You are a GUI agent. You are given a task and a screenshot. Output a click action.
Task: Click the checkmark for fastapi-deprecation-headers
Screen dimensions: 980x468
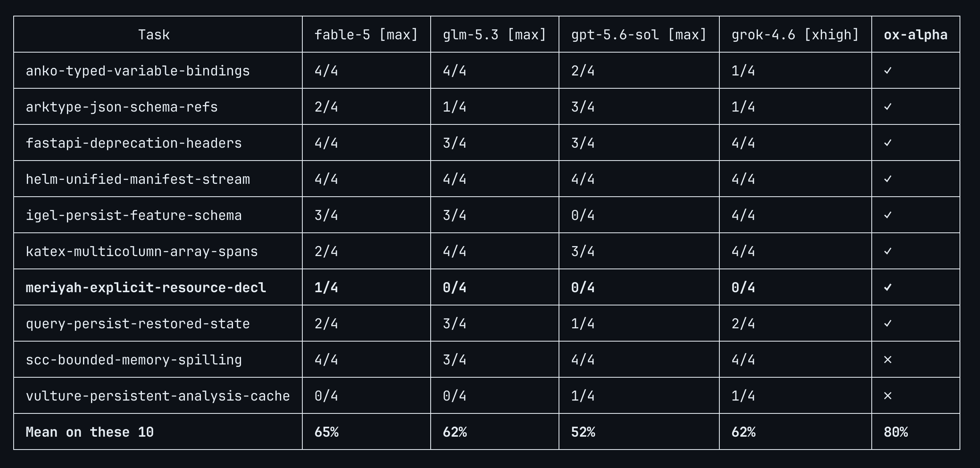pyautogui.click(x=888, y=143)
